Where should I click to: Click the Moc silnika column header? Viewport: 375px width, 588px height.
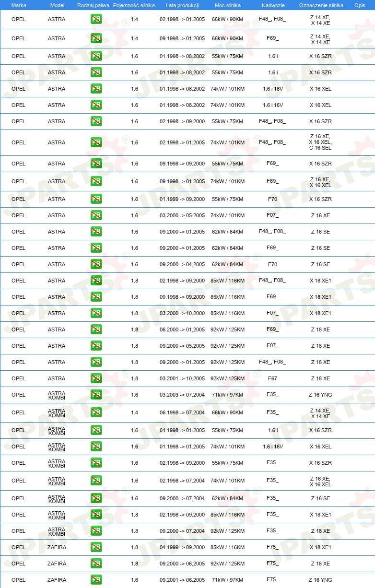tap(227, 5)
